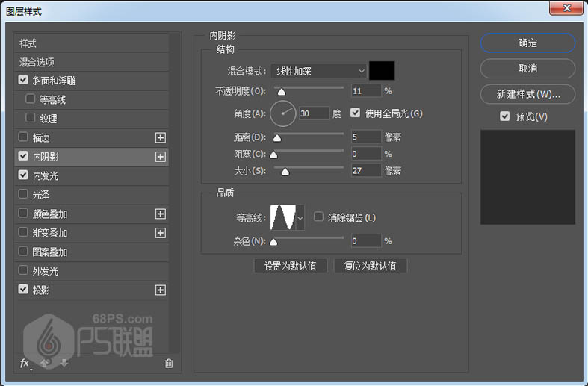The height and width of the screenshot is (386, 588).
Task: Toggle the 使用全局光 checkbox
Action: point(355,113)
